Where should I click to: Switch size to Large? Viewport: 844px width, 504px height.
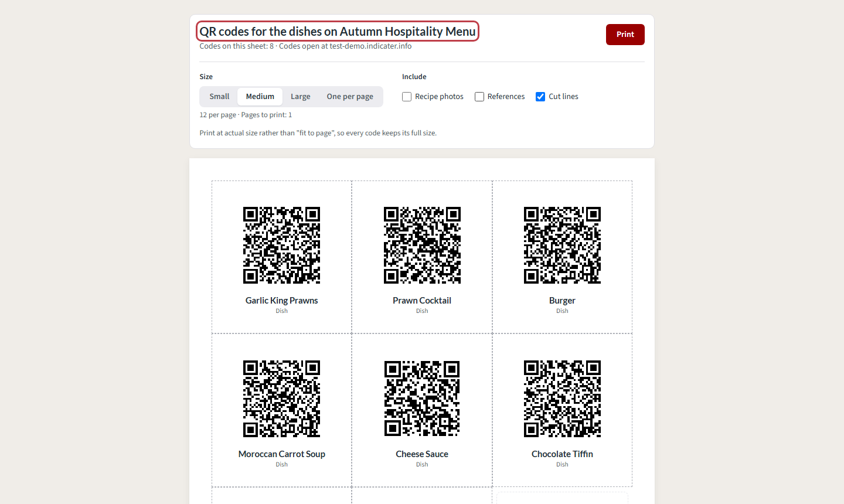pos(300,97)
